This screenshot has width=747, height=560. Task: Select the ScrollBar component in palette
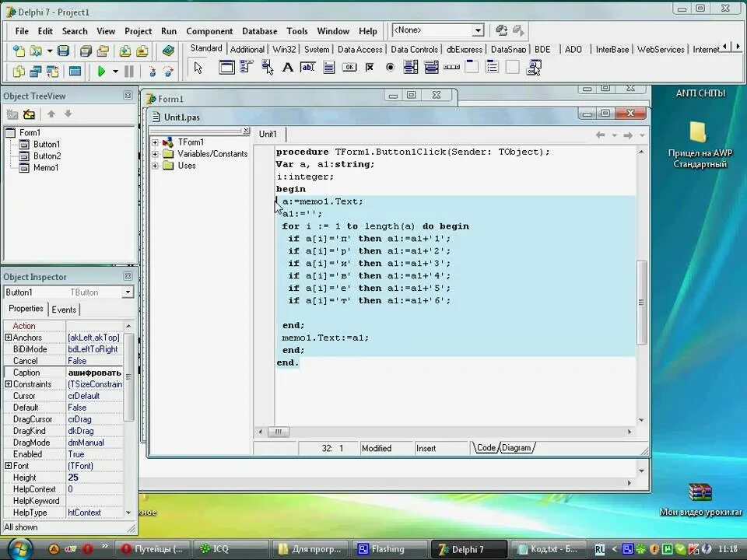(451, 67)
